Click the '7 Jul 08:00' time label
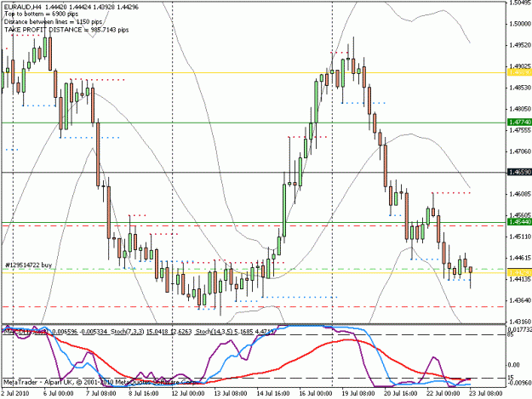Image resolution: width=532 pixels, height=399 pixels. coord(100,394)
